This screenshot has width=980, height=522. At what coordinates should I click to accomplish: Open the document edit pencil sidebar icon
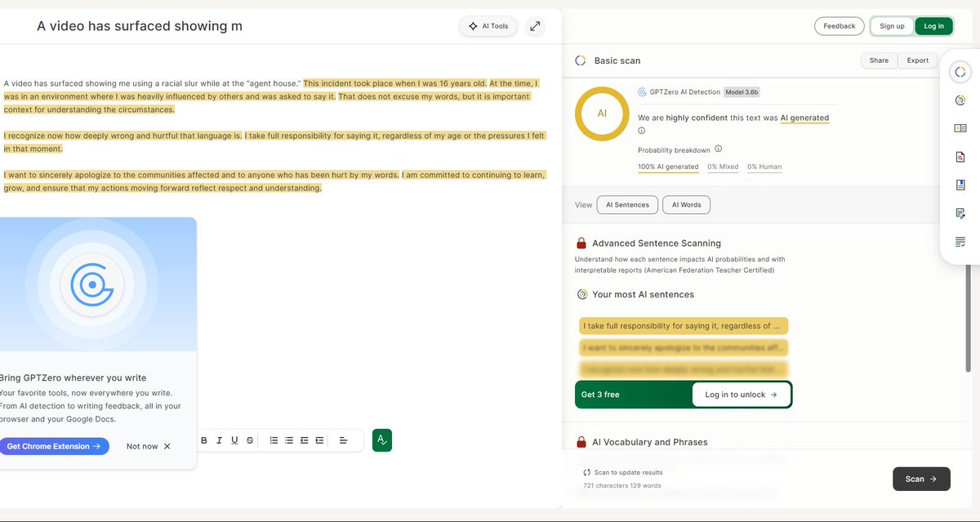(960, 213)
